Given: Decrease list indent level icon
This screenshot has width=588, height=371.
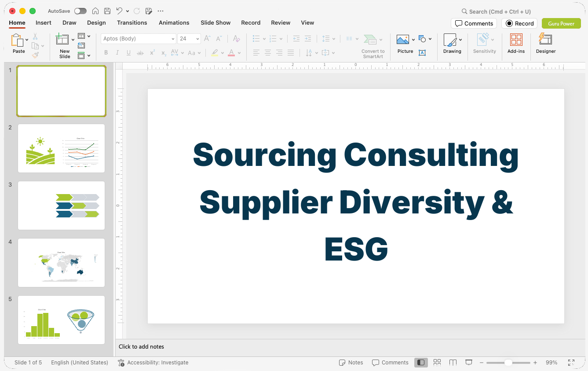Looking at the screenshot, I should [296, 39].
